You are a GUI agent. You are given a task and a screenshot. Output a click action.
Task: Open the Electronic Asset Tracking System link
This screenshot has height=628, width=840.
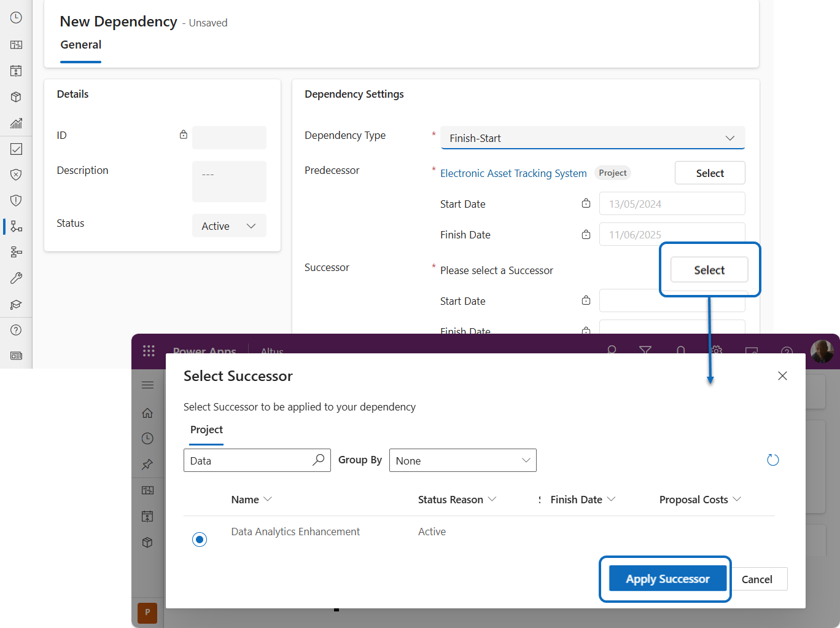pyautogui.click(x=513, y=173)
